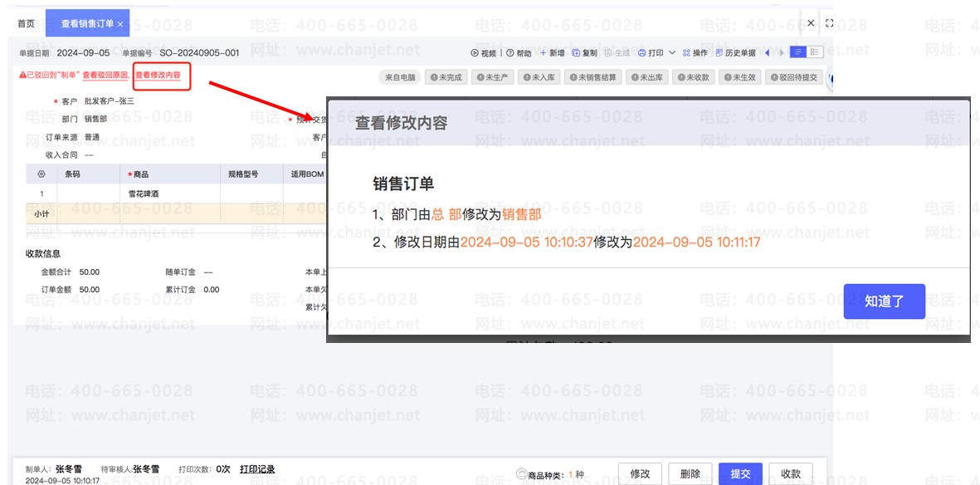980x485 pixels.
Task: Close the 查看销售订单 tab
Action: coord(120,24)
